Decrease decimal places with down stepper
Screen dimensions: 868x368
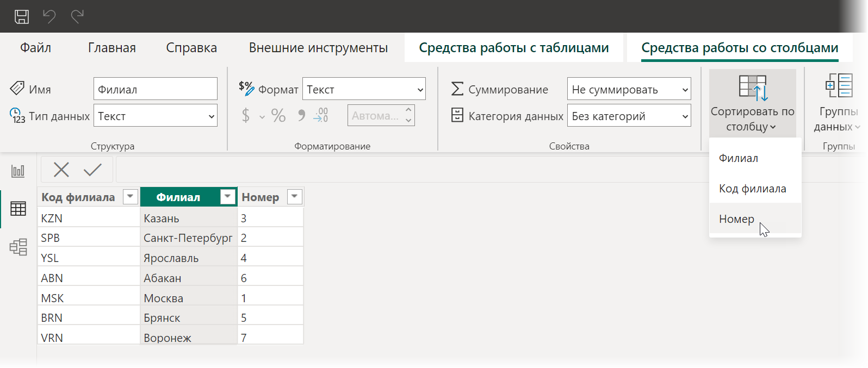[408, 121]
